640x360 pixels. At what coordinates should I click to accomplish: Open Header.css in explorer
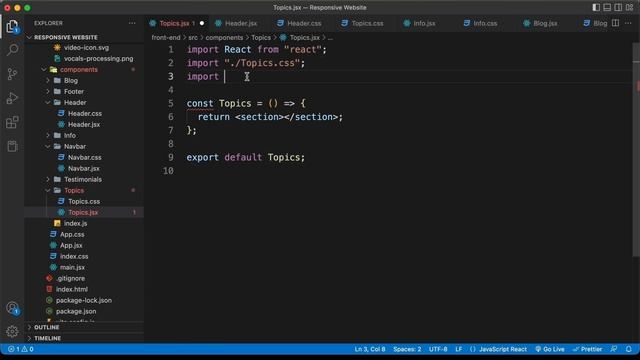pos(84,113)
